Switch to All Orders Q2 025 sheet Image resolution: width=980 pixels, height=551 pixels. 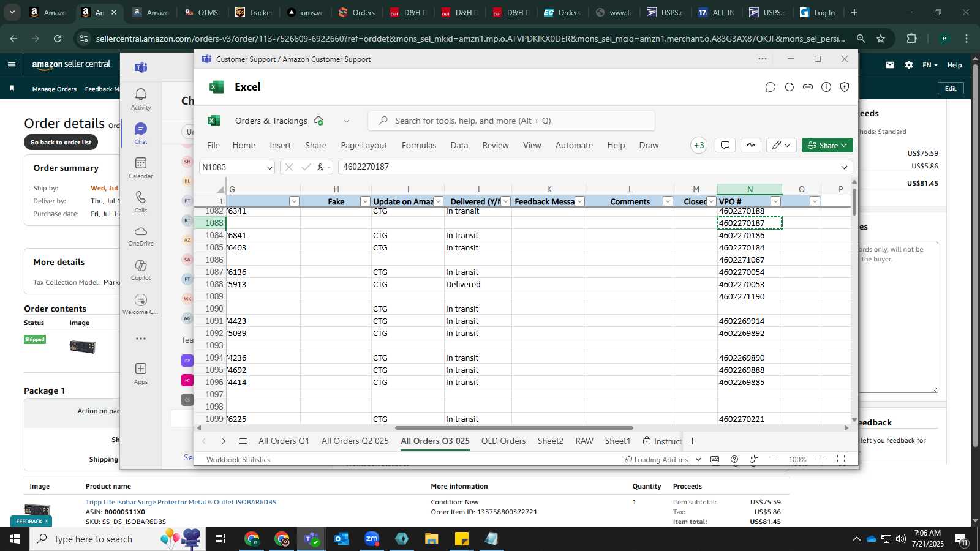tap(355, 441)
